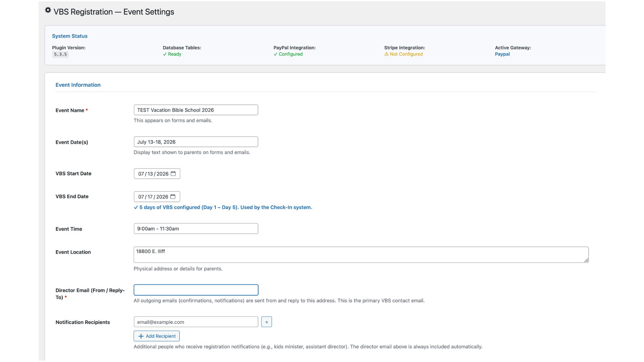The image size is (644, 362).
Task: Click the Event Information section heading
Action: point(78,85)
